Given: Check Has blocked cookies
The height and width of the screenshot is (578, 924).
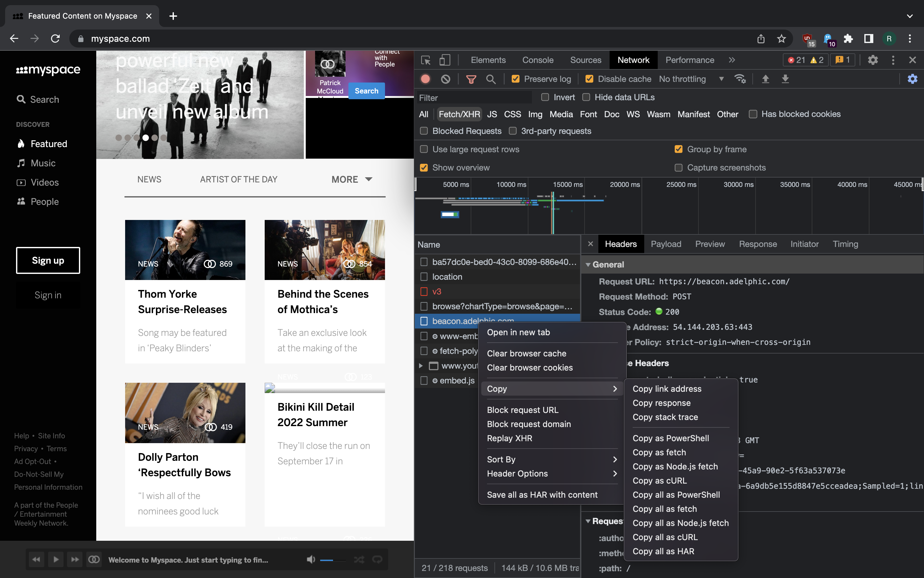Looking at the screenshot, I should 753,114.
